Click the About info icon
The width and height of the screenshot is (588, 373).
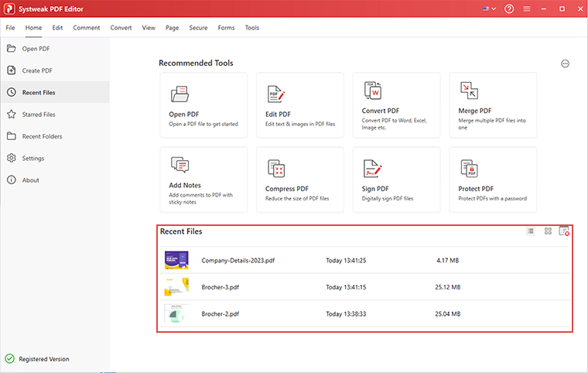coord(12,180)
